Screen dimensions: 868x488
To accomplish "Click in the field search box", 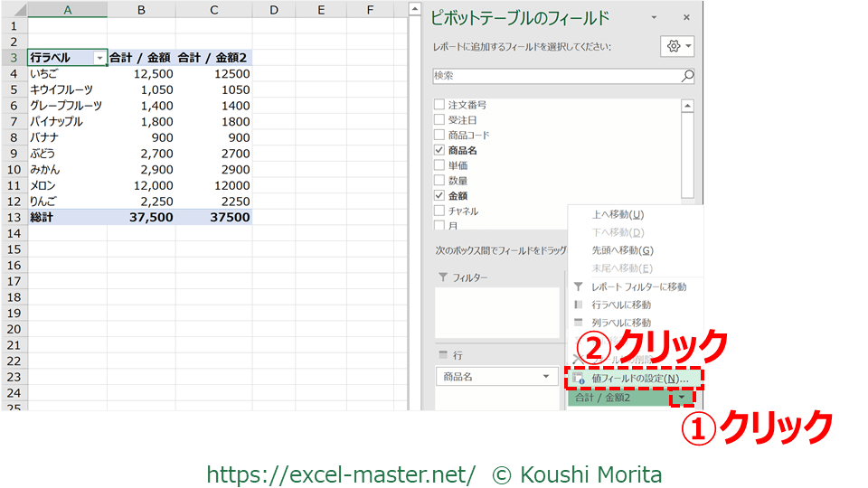I will coord(554,77).
